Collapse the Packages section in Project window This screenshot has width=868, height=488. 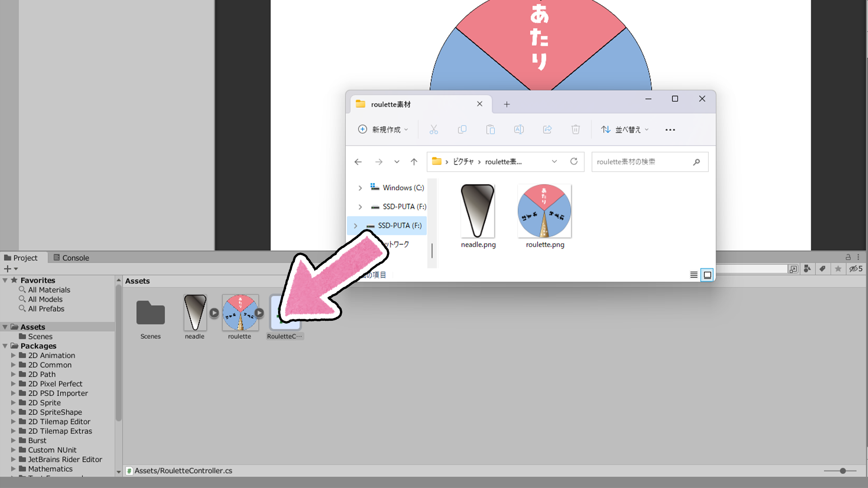click(5, 346)
